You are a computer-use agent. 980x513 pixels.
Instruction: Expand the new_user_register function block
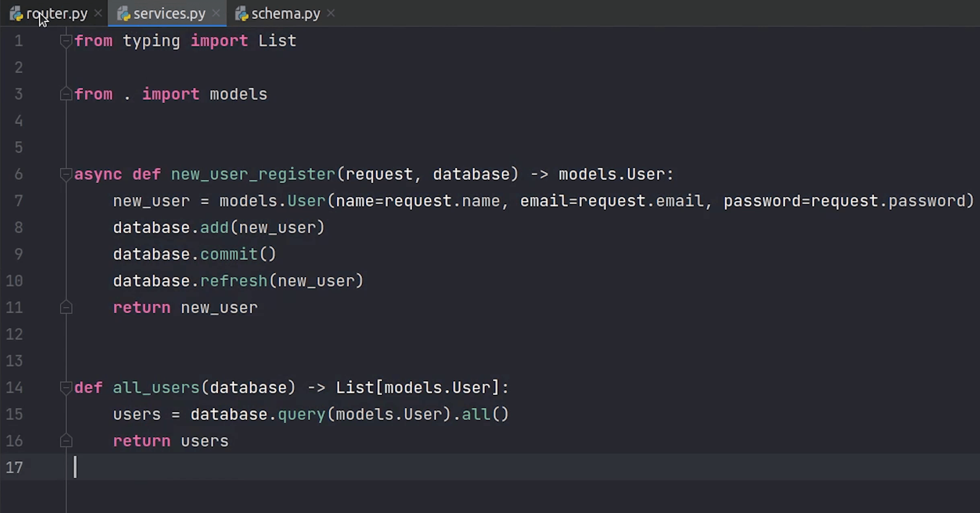pyautogui.click(x=65, y=174)
